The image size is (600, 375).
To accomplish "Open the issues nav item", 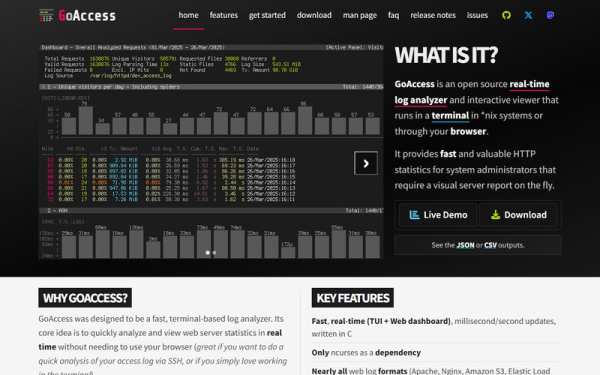I will pos(477,15).
